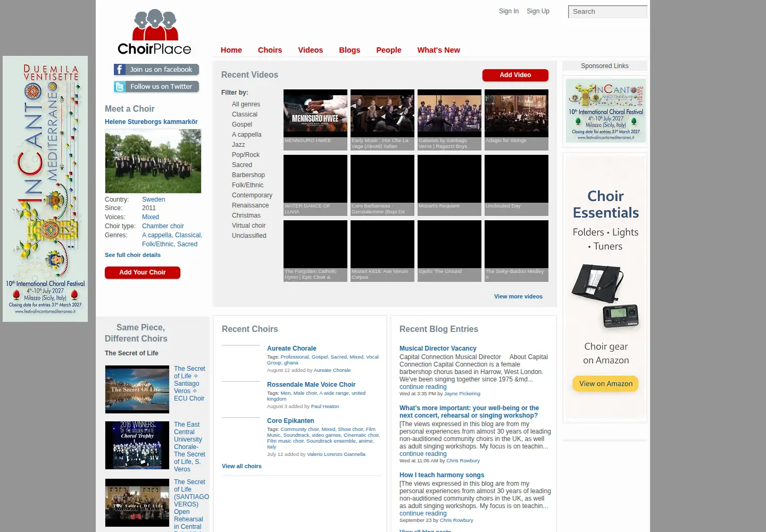Filter videos by Gospel genre

tap(242, 124)
